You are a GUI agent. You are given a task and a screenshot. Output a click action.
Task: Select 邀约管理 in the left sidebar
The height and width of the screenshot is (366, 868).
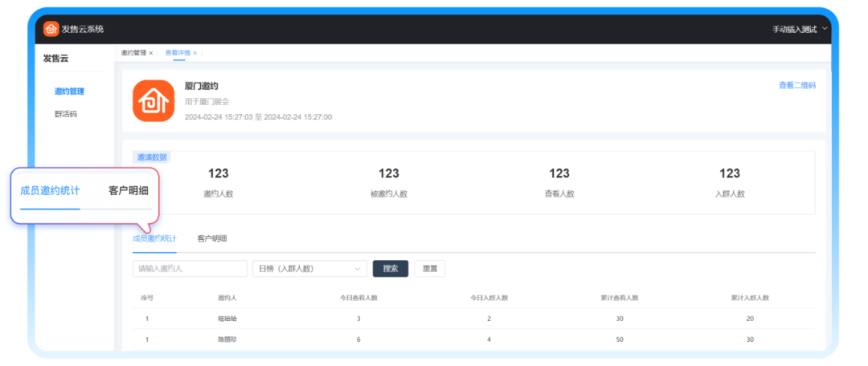coord(69,91)
